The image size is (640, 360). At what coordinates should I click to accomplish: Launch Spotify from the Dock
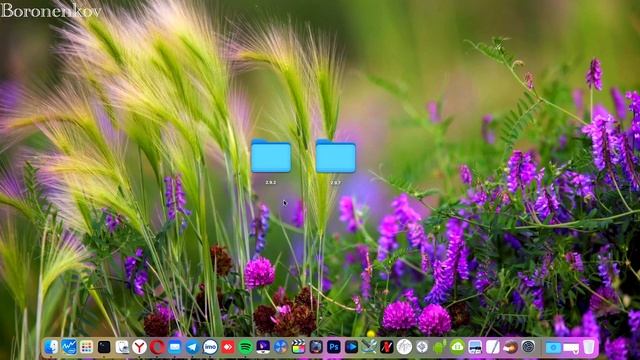245,347
